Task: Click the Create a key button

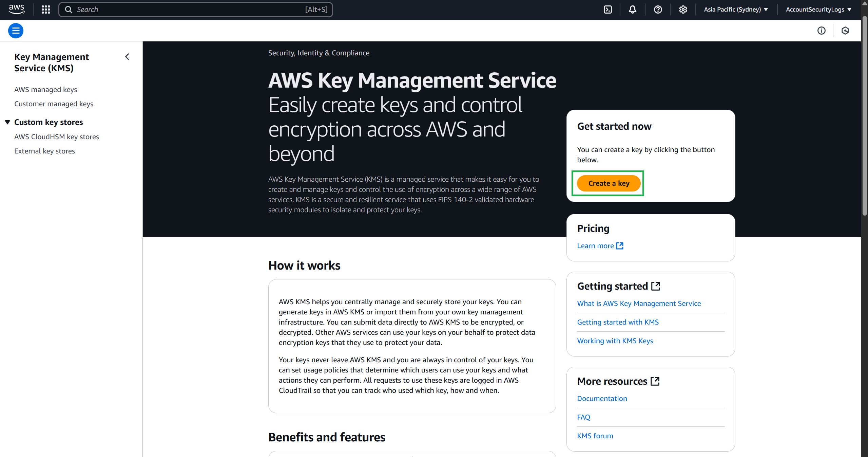Action: point(609,183)
